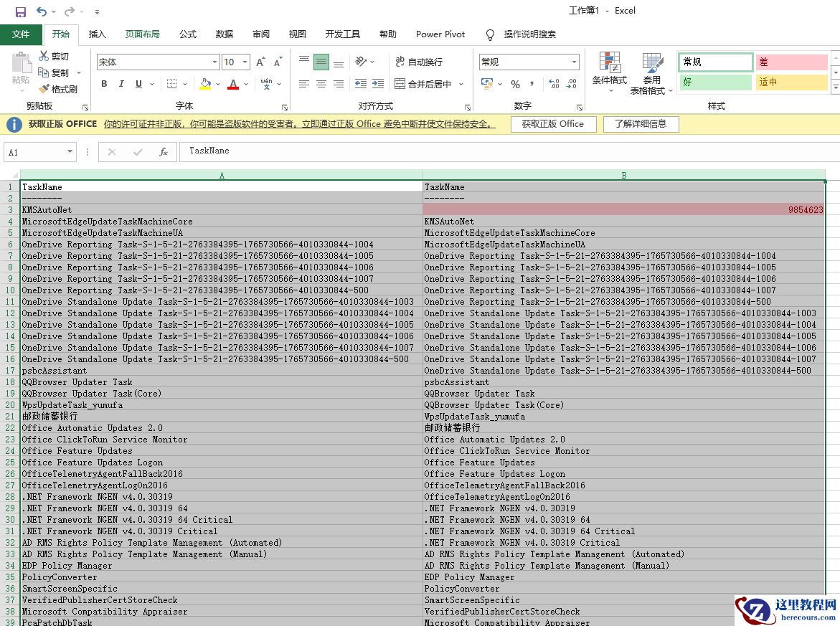Image resolution: width=840 pixels, height=626 pixels.
Task: Click the Save icon in quick access toolbar
Action: coord(20,11)
